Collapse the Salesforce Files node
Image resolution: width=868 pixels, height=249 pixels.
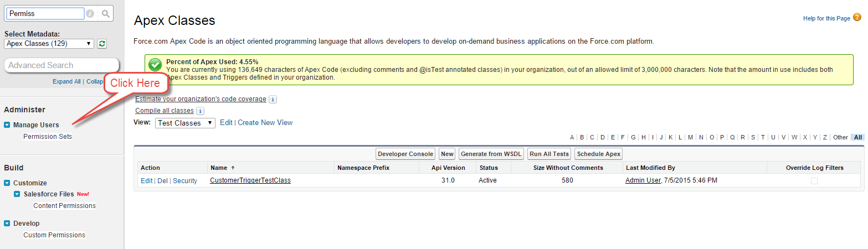17,194
